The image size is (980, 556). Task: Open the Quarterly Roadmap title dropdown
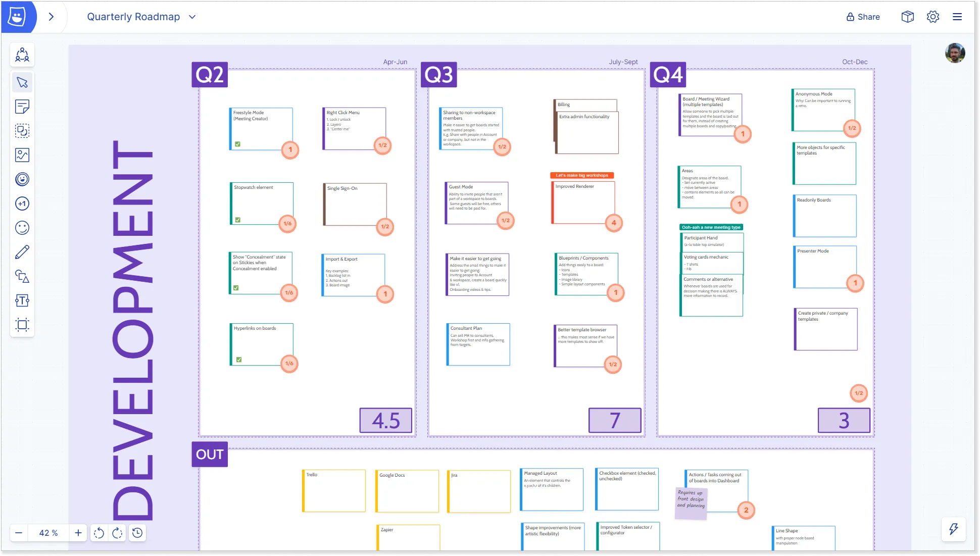pos(192,17)
